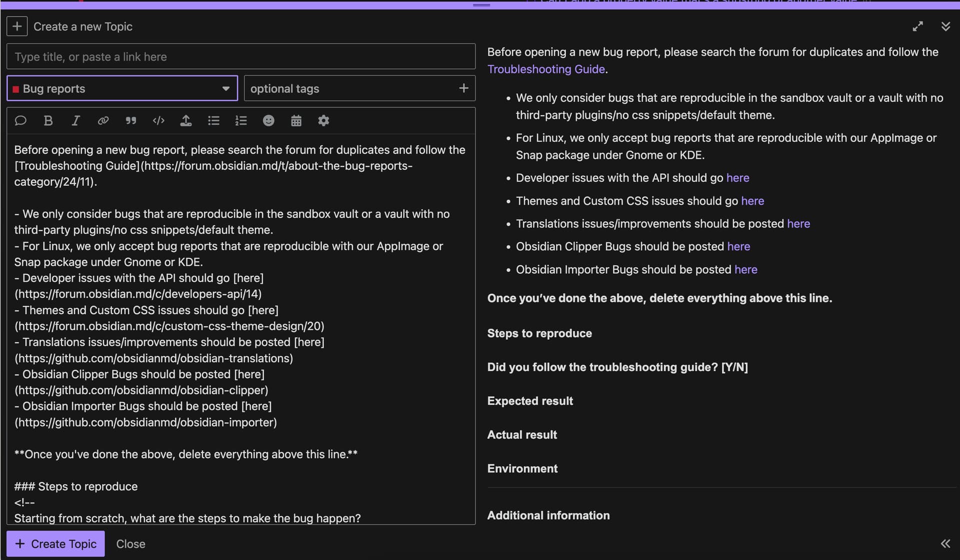The image size is (960, 560).
Task: Click the Blockquote icon in toolbar
Action: (130, 120)
